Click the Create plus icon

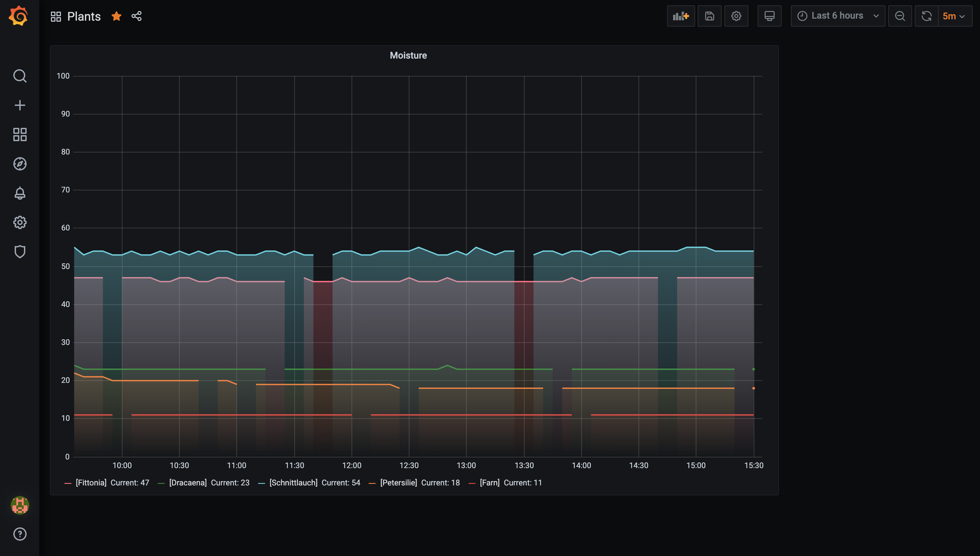point(20,106)
